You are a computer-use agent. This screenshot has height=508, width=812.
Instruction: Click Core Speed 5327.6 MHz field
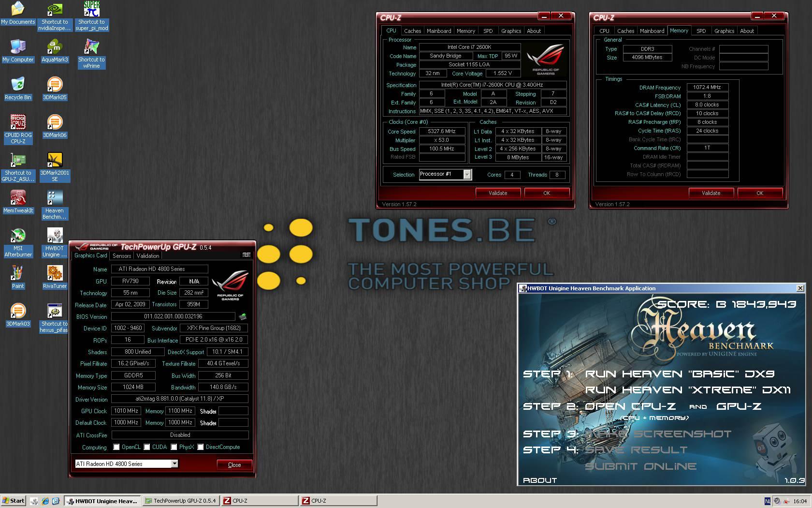pos(442,131)
